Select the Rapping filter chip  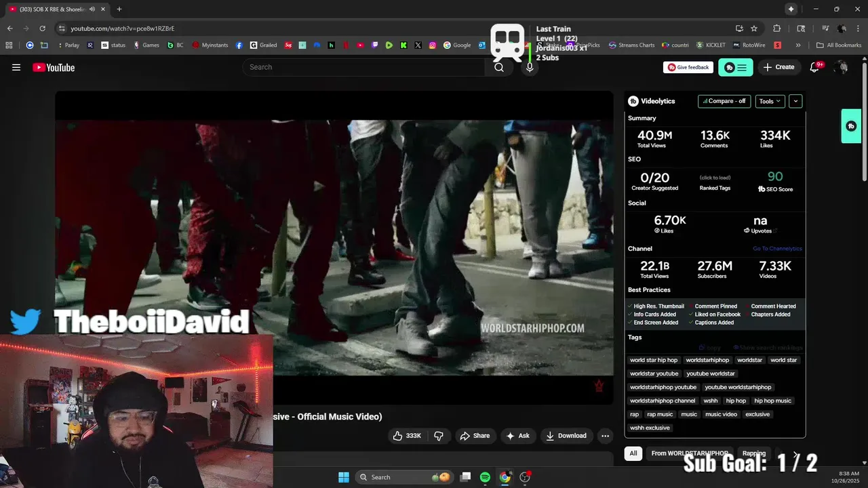click(753, 453)
